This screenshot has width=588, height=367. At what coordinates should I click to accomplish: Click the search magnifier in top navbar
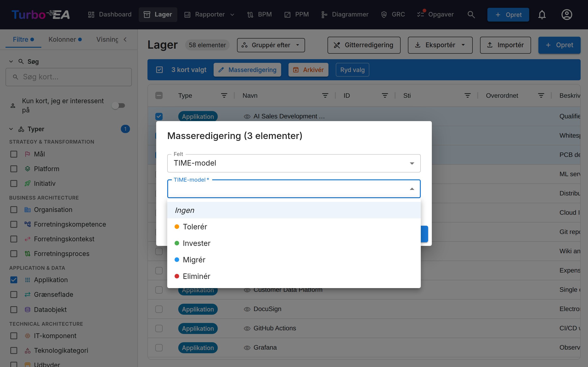pyautogui.click(x=471, y=14)
